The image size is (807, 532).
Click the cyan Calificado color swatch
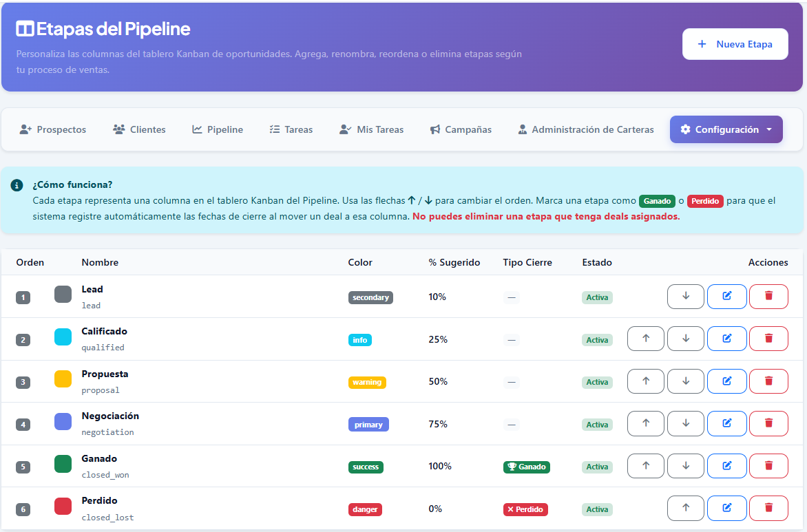point(63,337)
